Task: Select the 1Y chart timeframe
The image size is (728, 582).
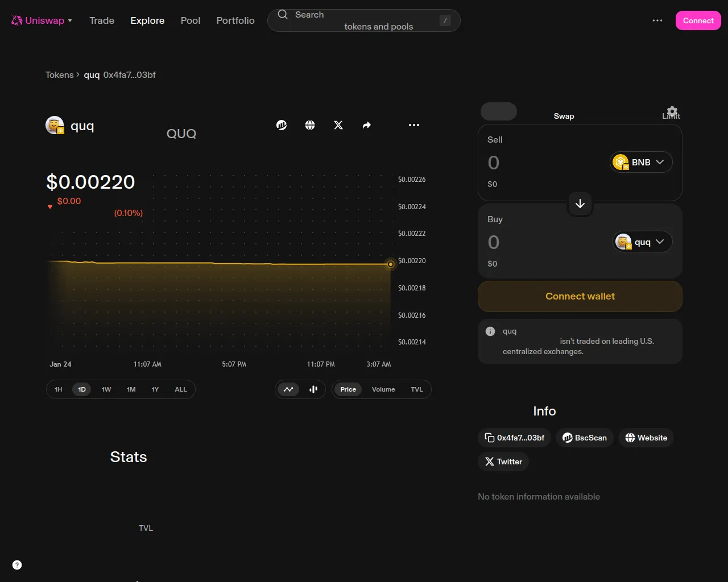Action: (155, 389)
